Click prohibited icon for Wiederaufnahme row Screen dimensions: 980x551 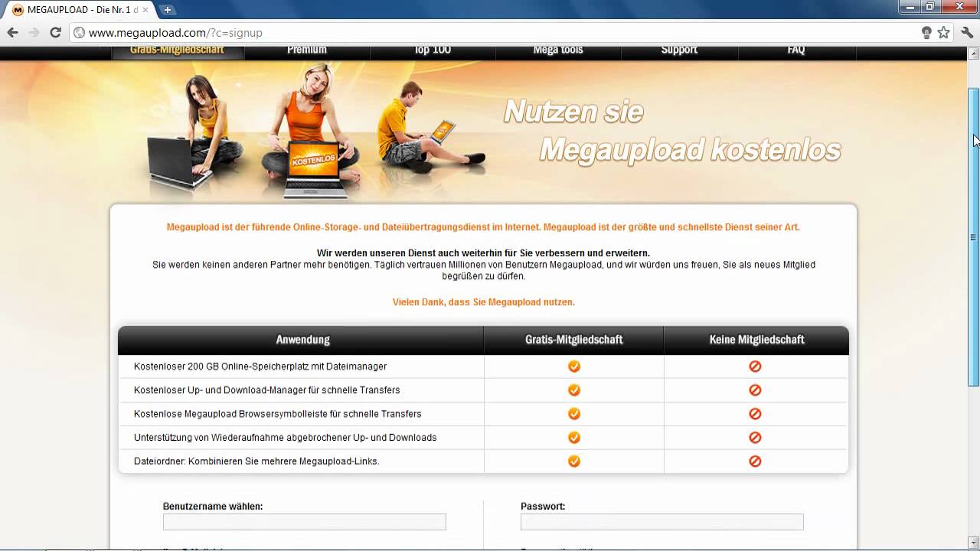click(755, 438)
